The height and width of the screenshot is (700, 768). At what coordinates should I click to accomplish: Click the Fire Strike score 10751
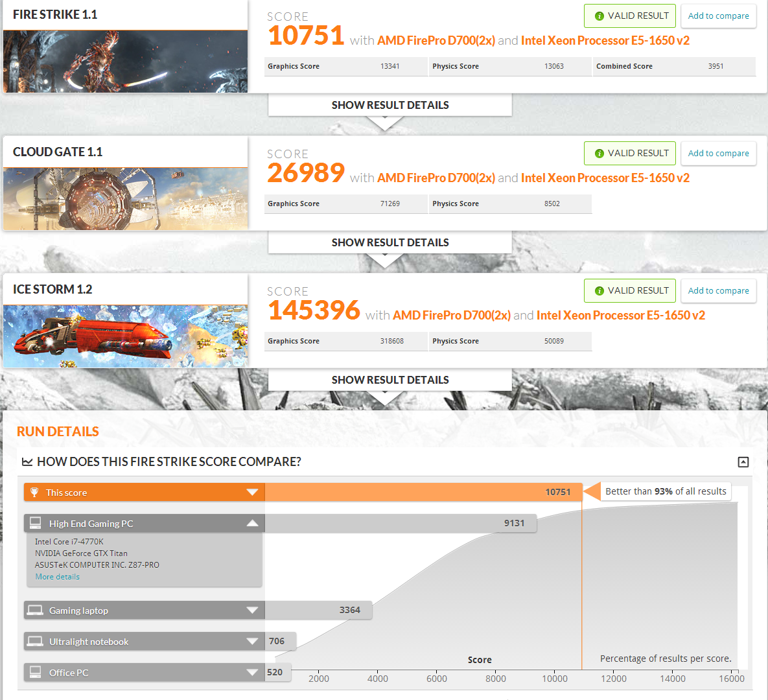pos(306,36)
